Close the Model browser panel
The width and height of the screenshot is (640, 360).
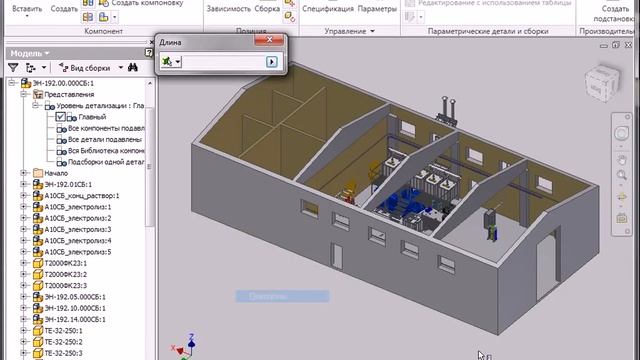coord(152,42)
